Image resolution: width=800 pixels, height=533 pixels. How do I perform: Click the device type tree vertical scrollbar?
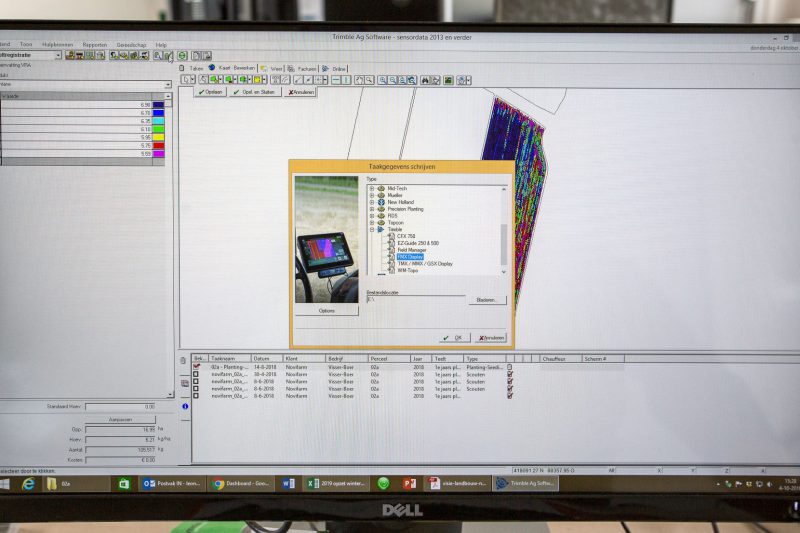click(x=504, y=230)
